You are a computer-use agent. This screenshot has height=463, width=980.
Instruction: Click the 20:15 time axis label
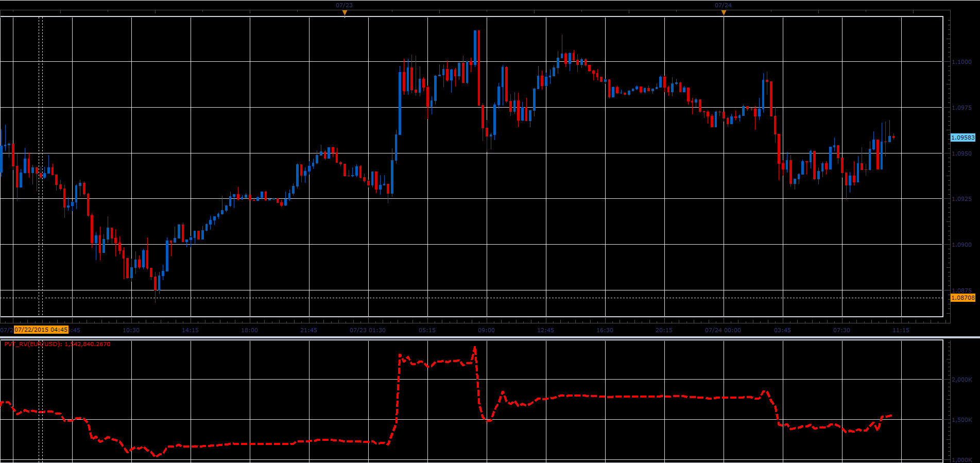tap(664, 330)
